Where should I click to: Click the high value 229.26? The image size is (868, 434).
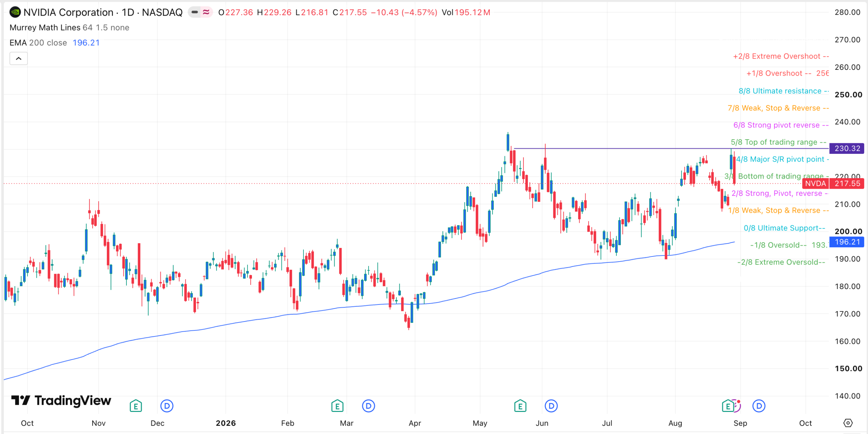pos(278,13)
